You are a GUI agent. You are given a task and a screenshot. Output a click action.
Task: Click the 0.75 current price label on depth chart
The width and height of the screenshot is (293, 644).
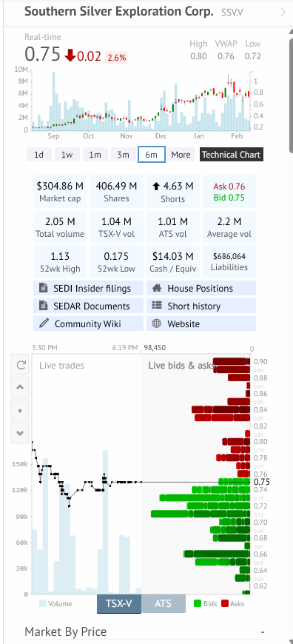(x=262, y=482)
